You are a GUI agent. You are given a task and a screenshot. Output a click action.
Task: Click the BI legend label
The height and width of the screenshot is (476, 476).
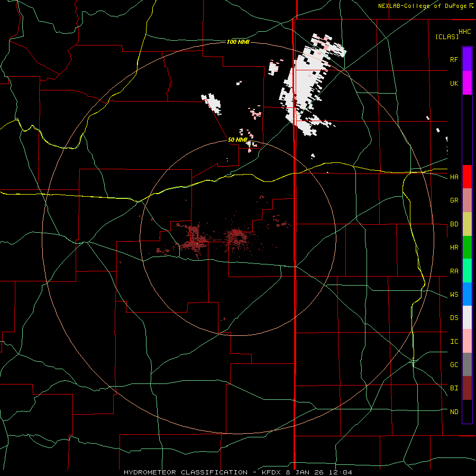[x=454, y=388]
